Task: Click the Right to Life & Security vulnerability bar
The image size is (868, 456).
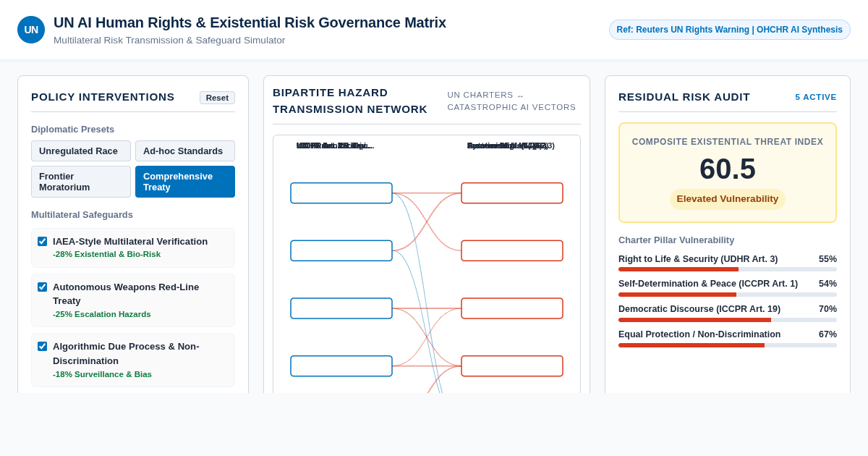Action: tap(728, 269)
